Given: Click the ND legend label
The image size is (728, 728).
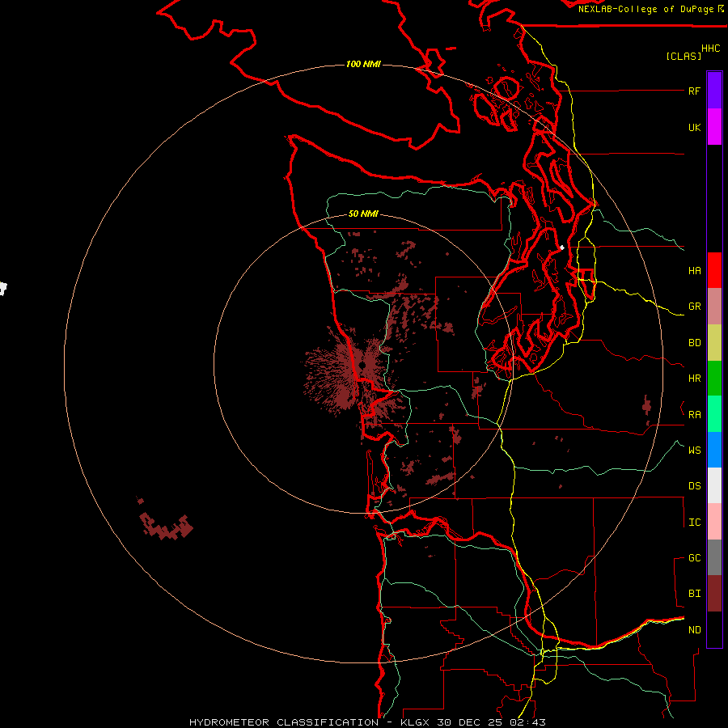Looking at the screenshot, I should tap(694, 630).
